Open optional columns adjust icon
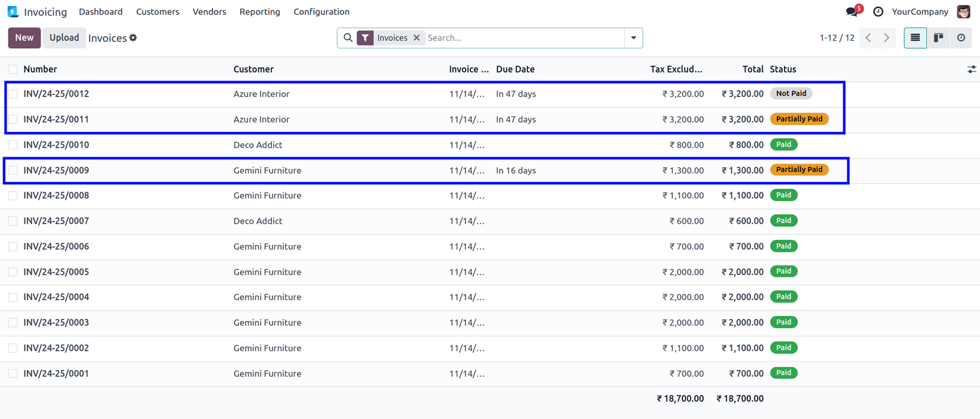The width and height of the screenshot is (980, 419). click(971, 69)
